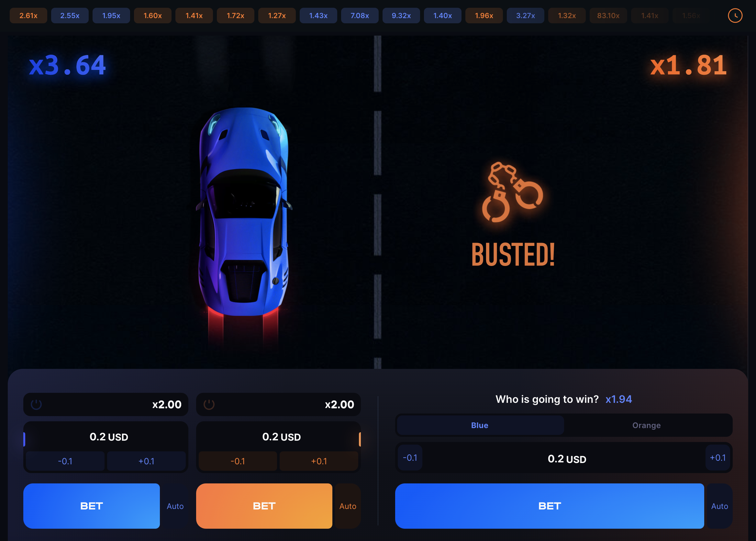Toggle blue auto-cashout power icon
The width and height of the screenshot is (756, 541).
pyautogui.click(x=36, y=404)
